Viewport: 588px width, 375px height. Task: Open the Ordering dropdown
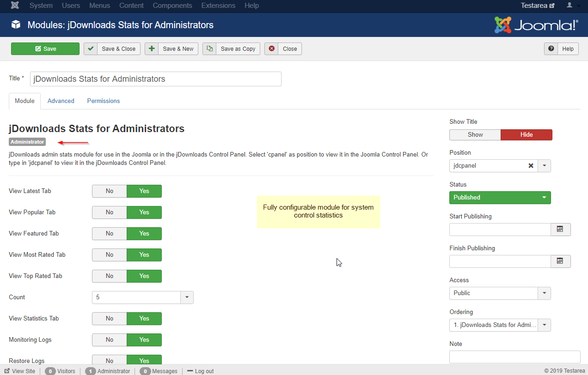[500, 325]
